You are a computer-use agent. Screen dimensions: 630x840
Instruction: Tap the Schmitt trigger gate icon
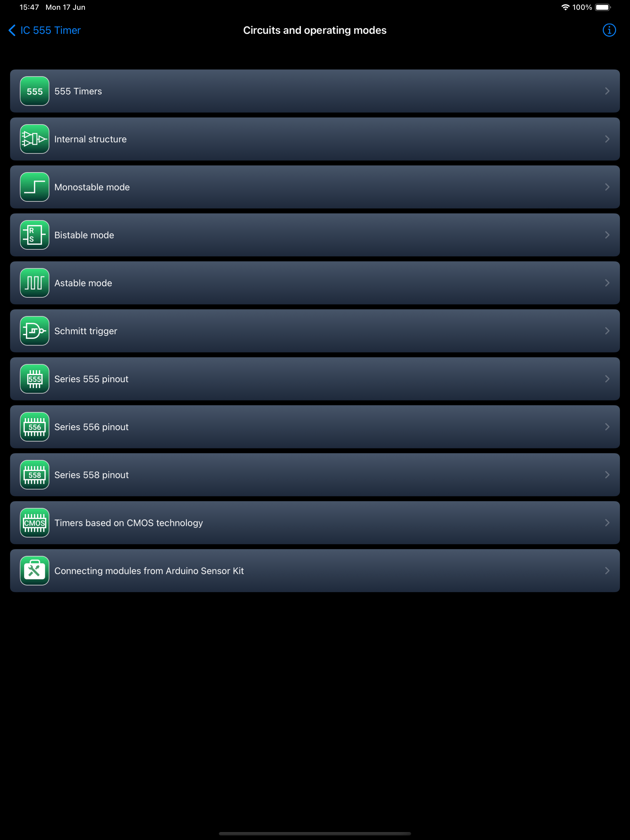pos(34,331)
